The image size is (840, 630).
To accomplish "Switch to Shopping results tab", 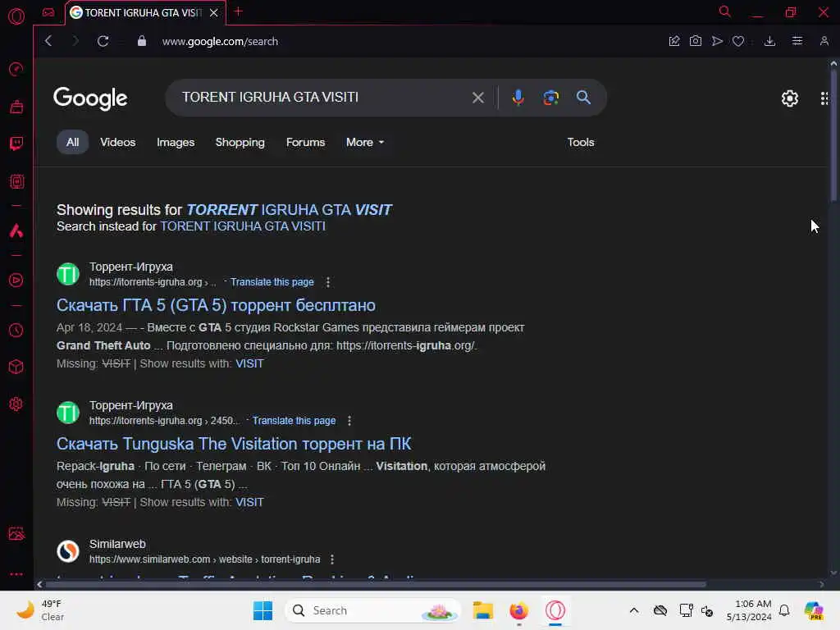I will pos(240,143).
